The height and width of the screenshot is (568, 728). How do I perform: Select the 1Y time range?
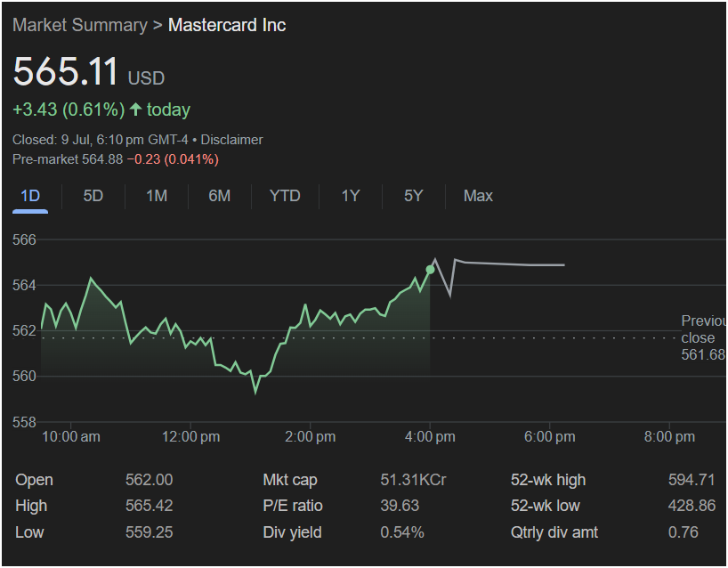(351, 196)
